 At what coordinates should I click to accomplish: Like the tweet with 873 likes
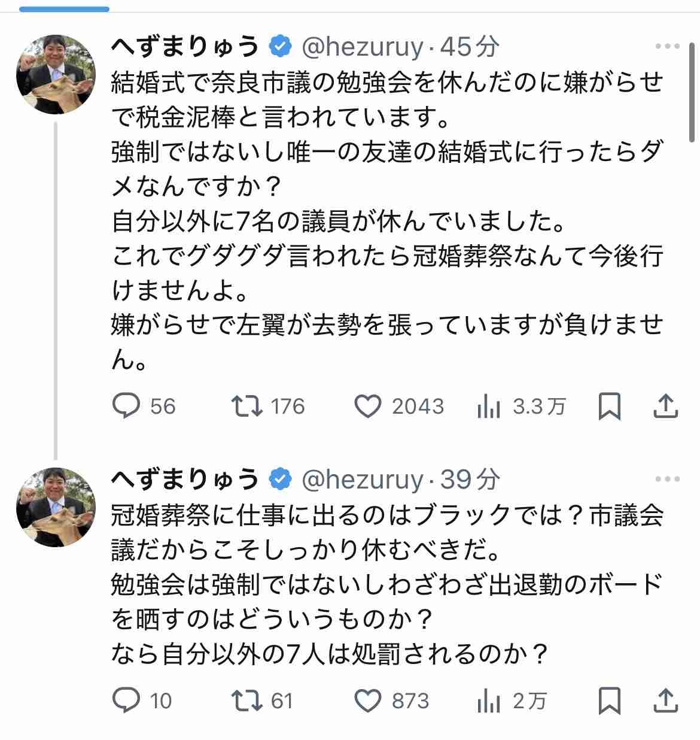[x=368, y=700]
